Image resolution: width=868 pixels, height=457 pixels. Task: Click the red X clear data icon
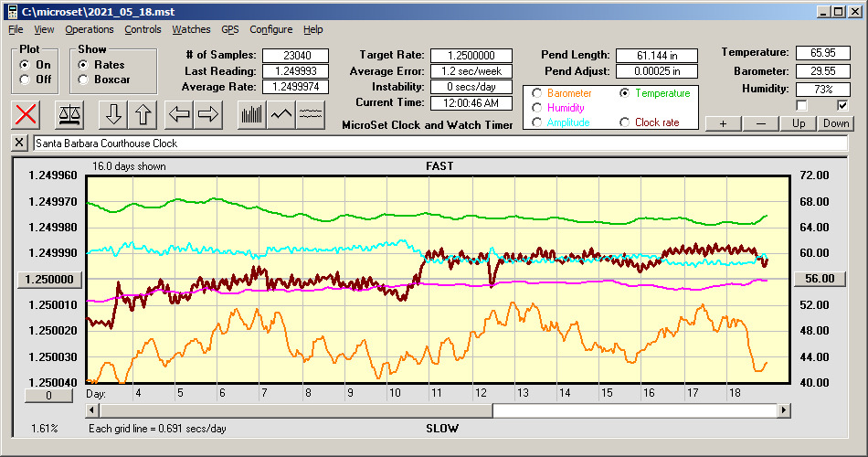pyautogui.click(x=26, y=114)
